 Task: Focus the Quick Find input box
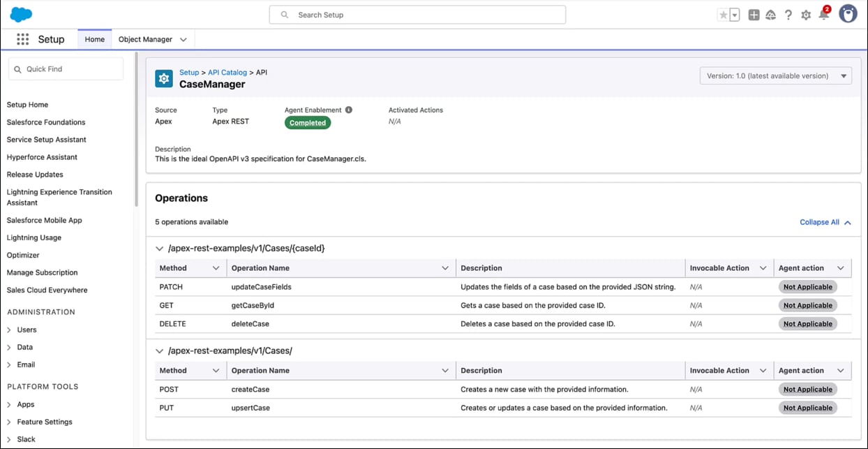(66, 69)
